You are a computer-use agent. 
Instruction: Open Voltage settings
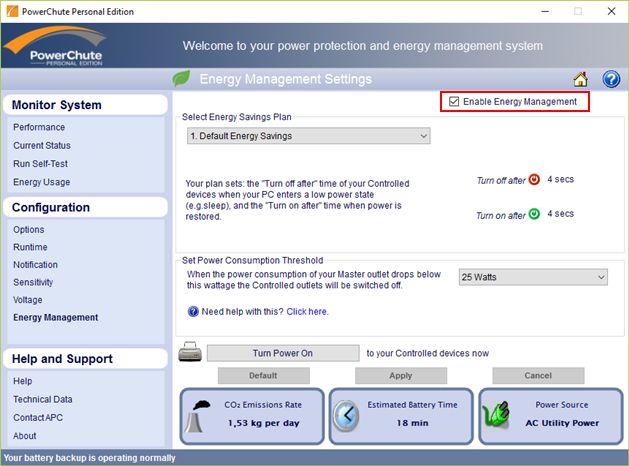[x=27, y=300]
